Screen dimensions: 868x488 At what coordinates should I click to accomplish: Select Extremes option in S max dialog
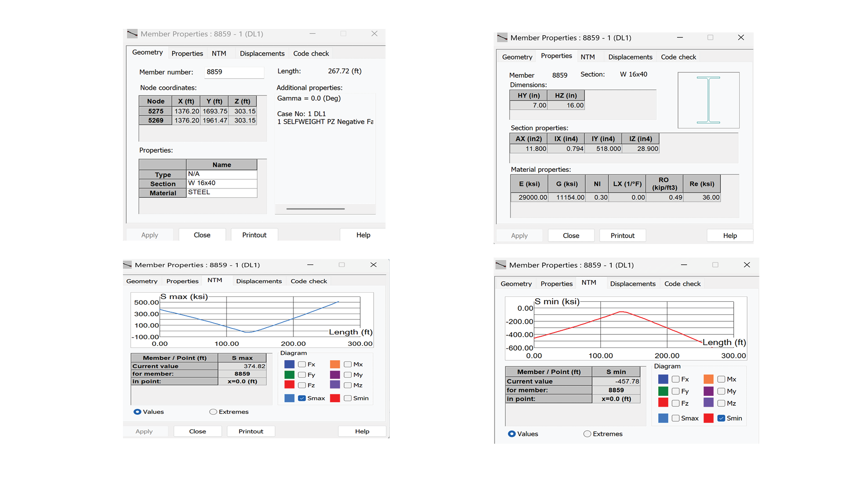[213, 412]
